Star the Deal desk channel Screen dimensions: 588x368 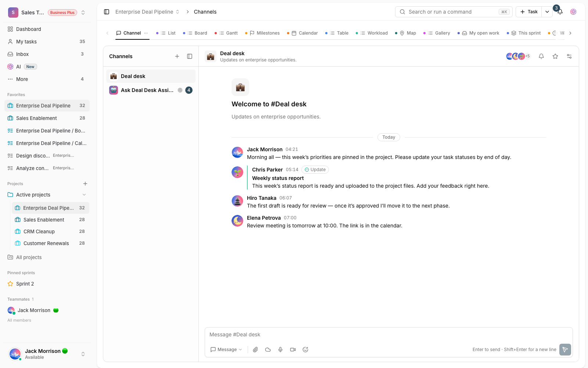click(x=555, y=56)
